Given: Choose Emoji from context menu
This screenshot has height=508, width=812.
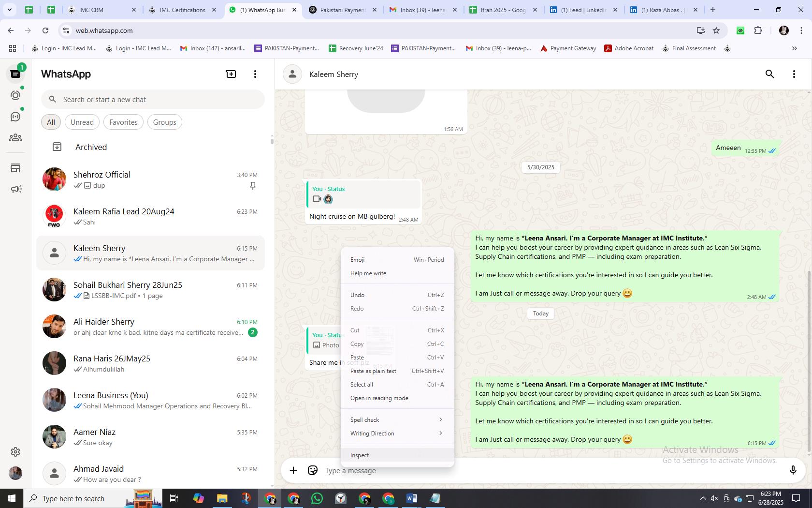Looking at the screenshot, I should click(x=397, y=260).
